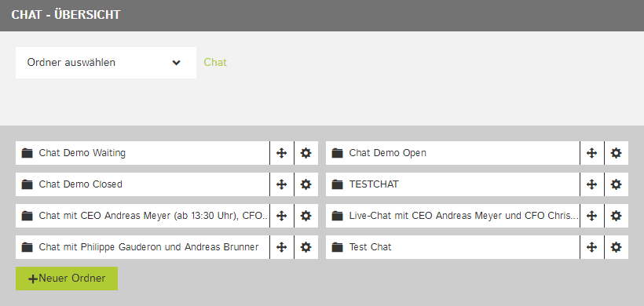Image resolution: width=644 pixels, height=306 pixels.
Task: Open settings gear for Live-Chat with CEO folder
Action: pos(616,216)
